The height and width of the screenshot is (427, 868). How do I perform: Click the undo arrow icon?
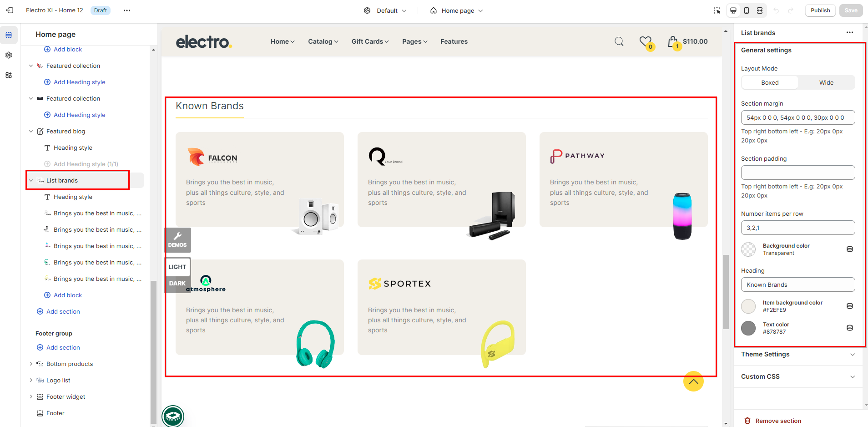(776, 10)
